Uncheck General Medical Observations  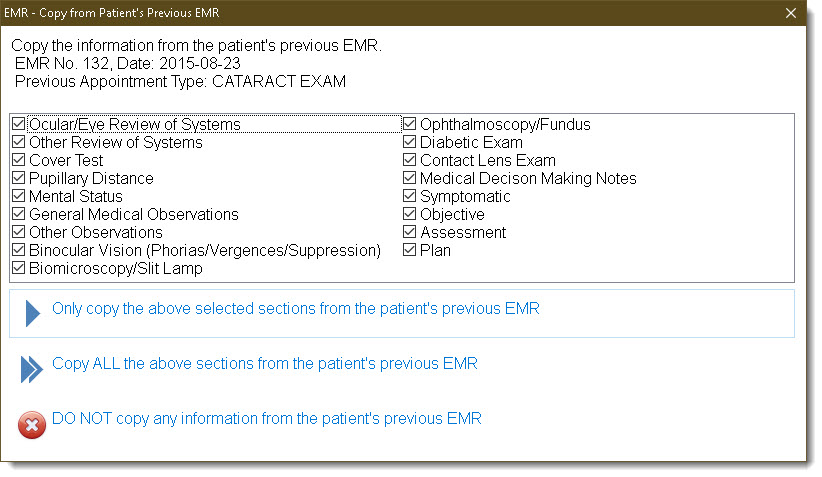click(18, 214)
